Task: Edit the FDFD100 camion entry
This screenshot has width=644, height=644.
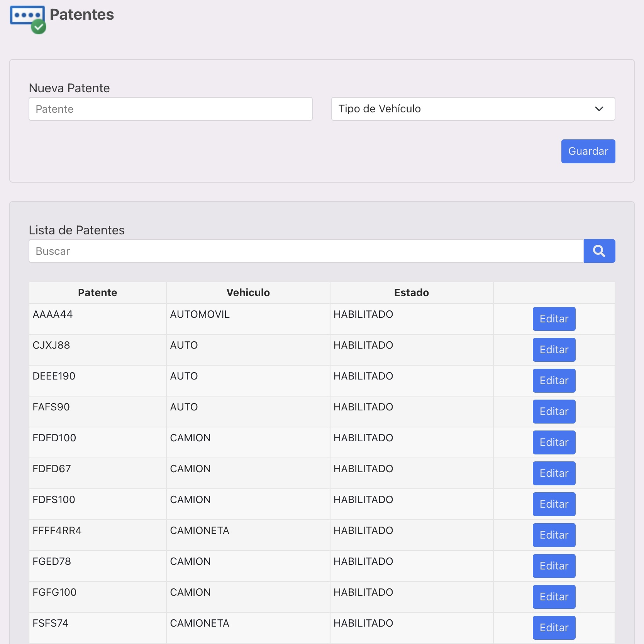Action: (554, 442)
